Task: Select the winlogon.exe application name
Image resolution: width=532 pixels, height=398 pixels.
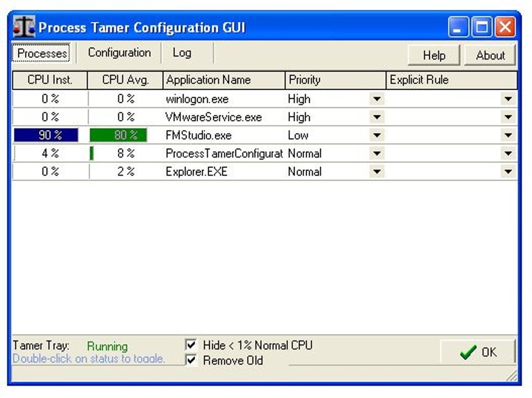Action: 197,100
